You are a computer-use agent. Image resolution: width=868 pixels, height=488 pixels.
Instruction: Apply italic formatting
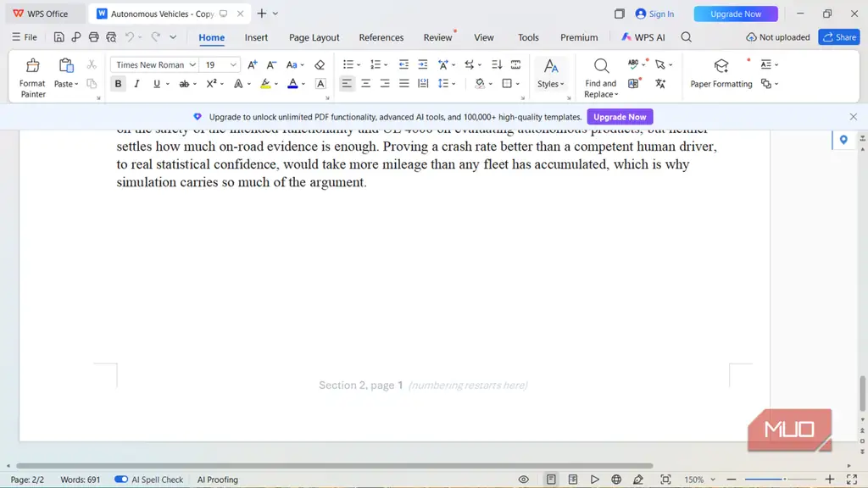coord(136,84)
